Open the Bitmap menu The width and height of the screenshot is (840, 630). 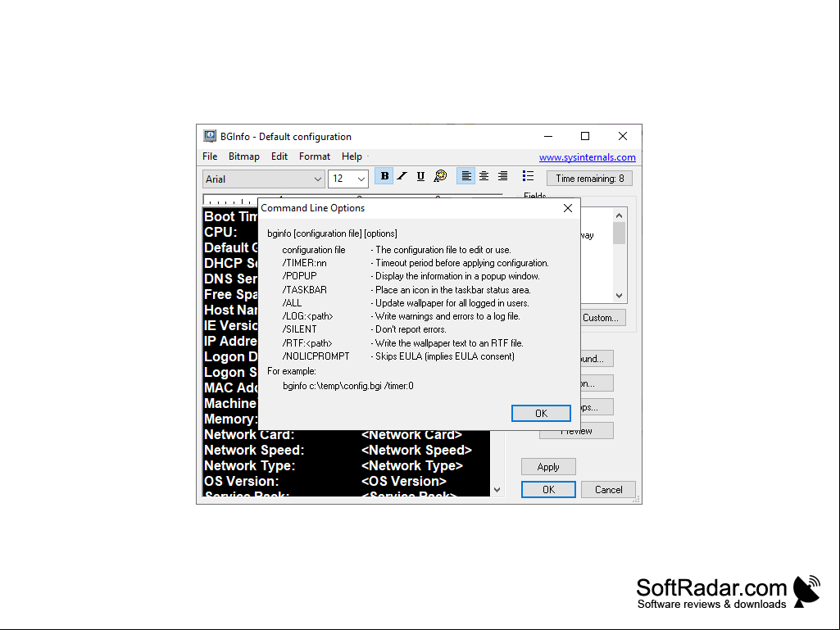(243, 156)
